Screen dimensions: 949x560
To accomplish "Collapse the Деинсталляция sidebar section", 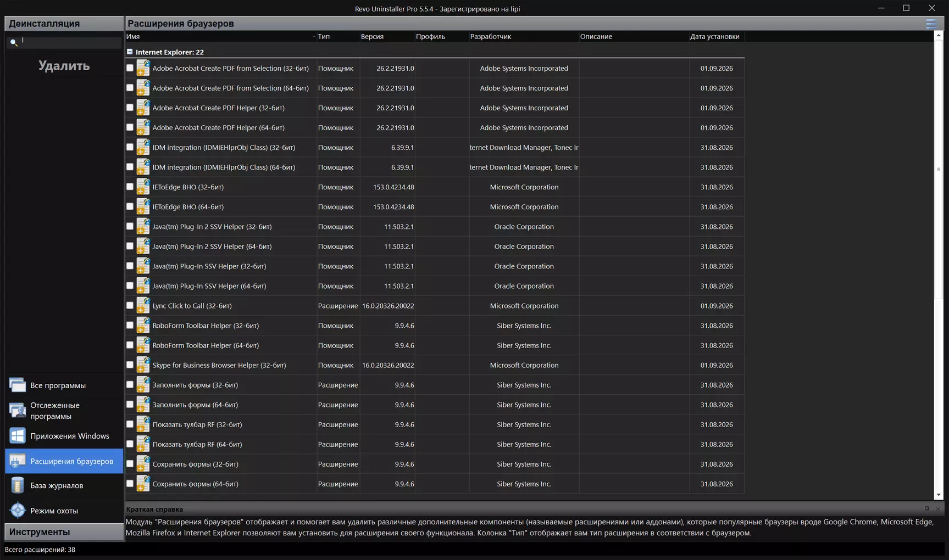I will [x=64, y=23].
